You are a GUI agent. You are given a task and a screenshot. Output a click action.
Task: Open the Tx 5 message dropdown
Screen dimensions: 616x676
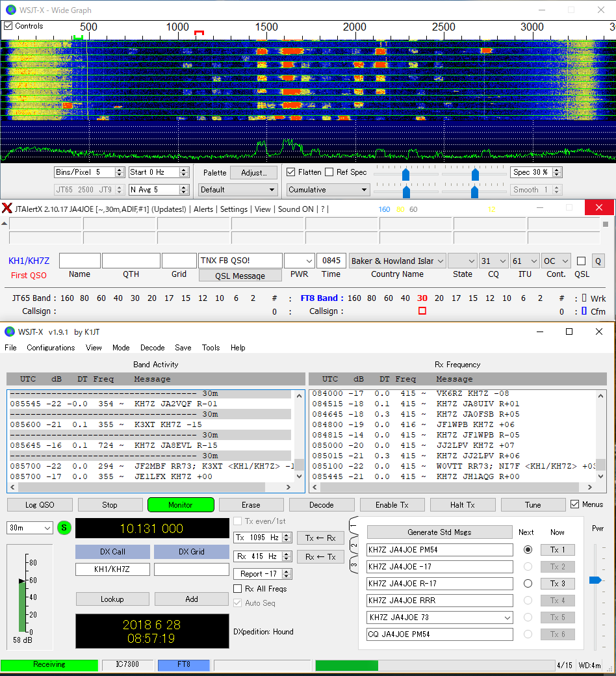[x=507, y=617]
